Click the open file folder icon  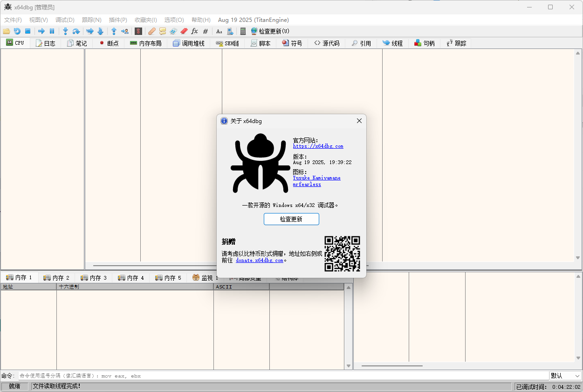(x=6, y=31)
